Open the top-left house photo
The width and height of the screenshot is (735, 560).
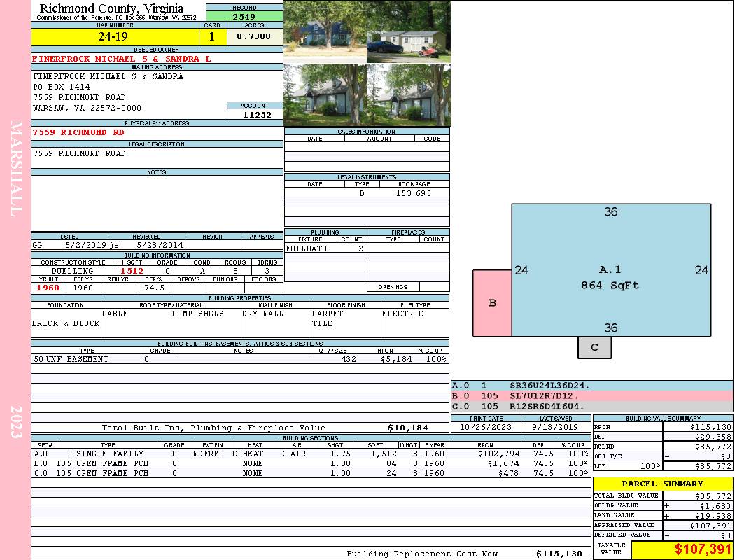coord(325,32)
